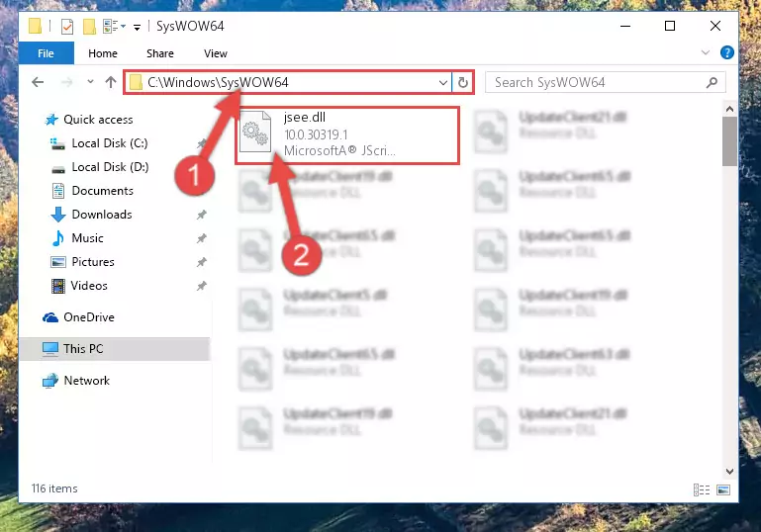The width and height of the screenshot is (761, 532).
Task: Select This PC in navigation pane
Action: (x=83, y=349)
